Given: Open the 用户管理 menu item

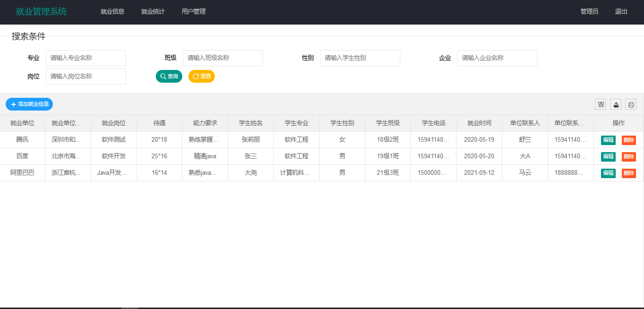Looking at the screenshot, I should coord(193,11).
